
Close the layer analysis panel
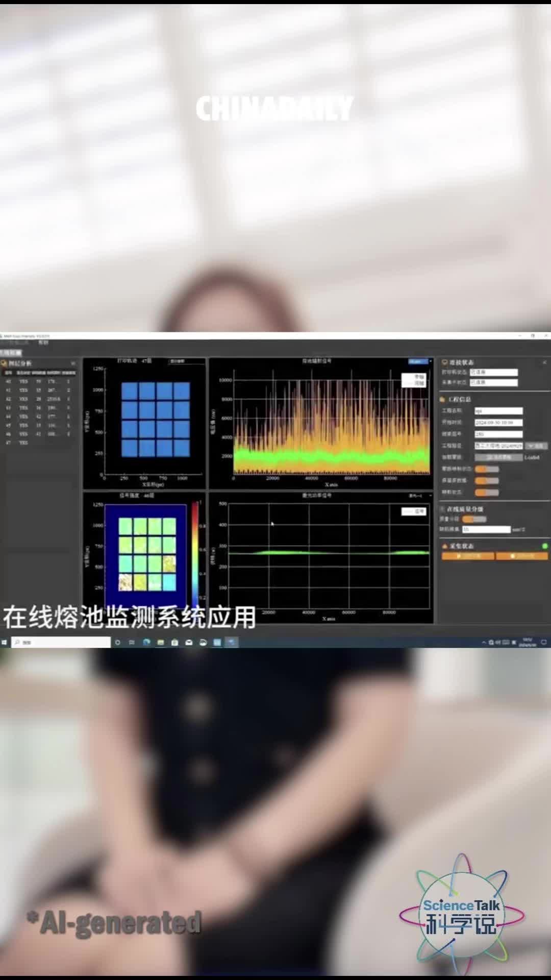73,363
